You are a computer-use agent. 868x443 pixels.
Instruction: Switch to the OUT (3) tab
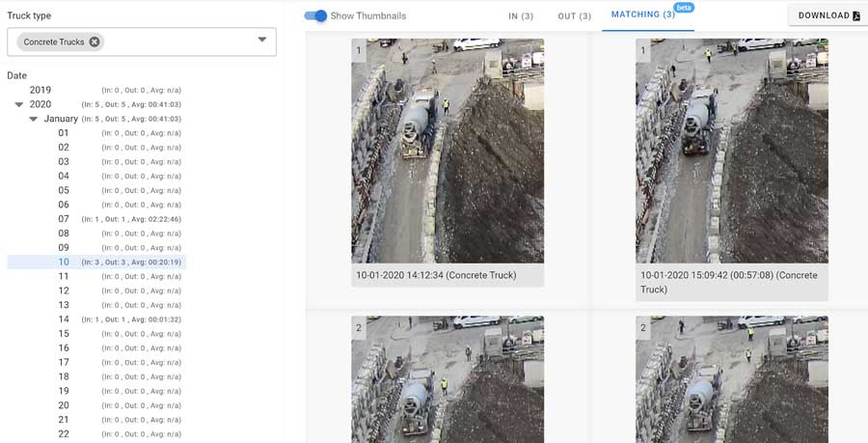pos(575,16)
